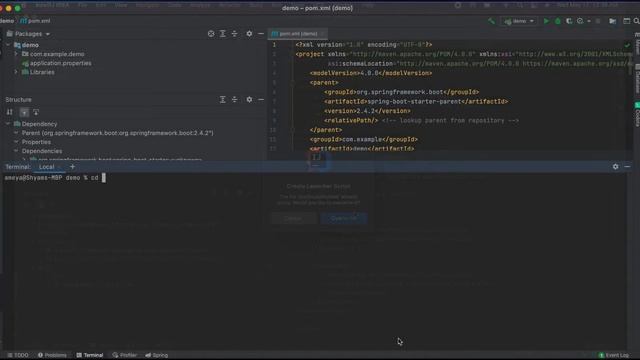The width and height of the screenshot is (640, 360).
Task: Add a new terminal session tab
Action: coord(72,167)
